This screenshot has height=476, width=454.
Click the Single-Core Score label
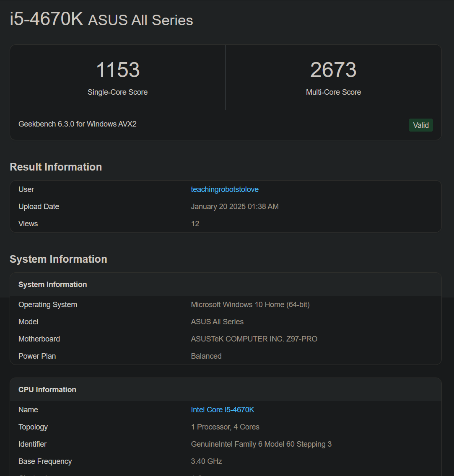click(117, 92)
